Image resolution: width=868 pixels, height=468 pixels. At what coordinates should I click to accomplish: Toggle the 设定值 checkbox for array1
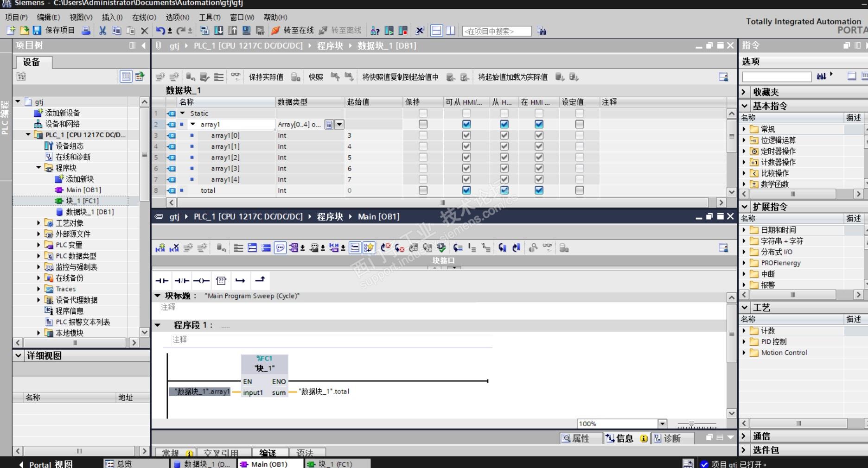[580, 124]
